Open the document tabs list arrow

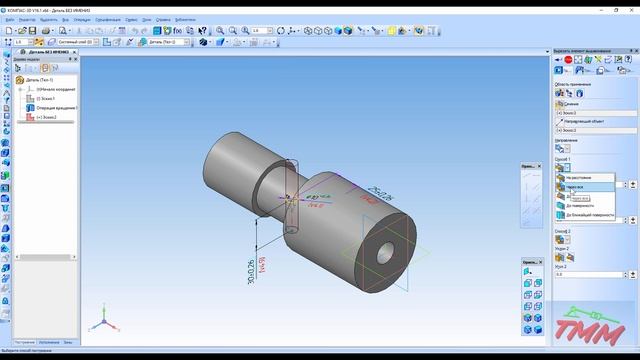pos(547,52)
